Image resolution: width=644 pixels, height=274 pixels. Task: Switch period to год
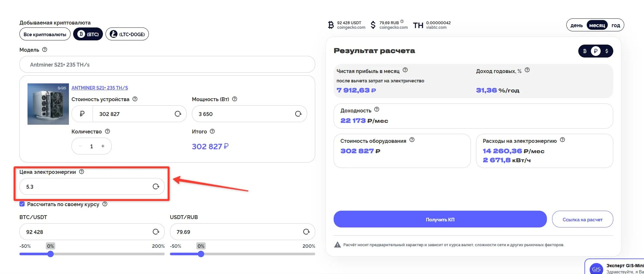pyautogui.click(x=616, y=25)
